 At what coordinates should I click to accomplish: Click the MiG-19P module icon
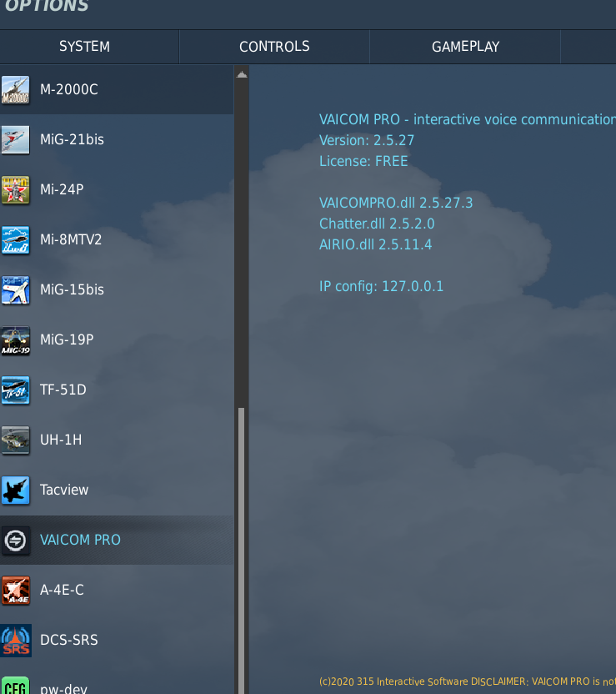pos(16,340)
